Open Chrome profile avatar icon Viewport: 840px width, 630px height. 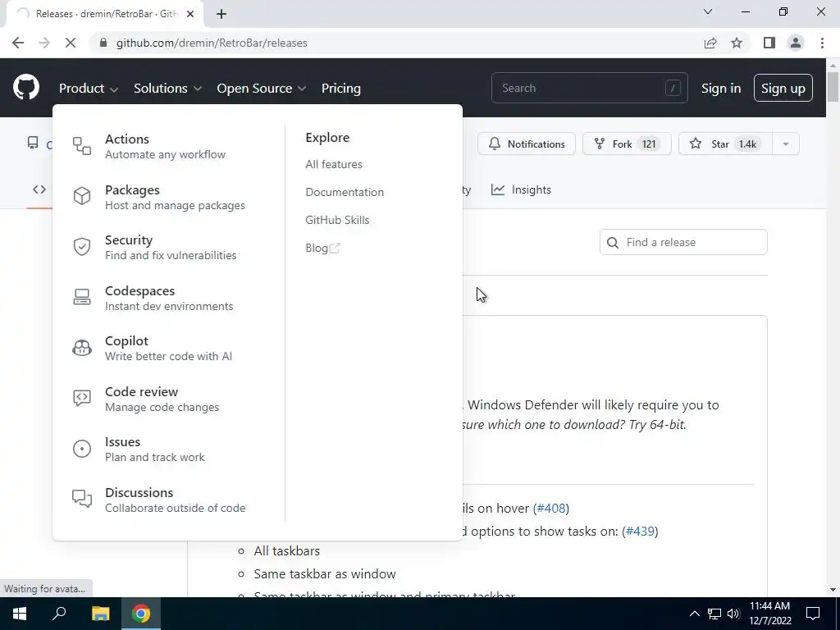point(796,43)
